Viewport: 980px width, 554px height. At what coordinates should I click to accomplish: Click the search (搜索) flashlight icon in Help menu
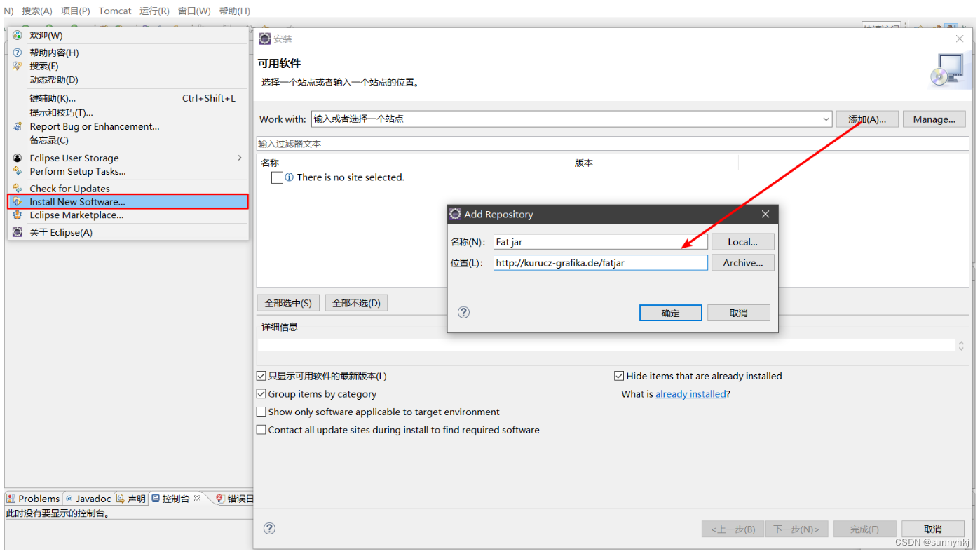click(x=18, y=66)
